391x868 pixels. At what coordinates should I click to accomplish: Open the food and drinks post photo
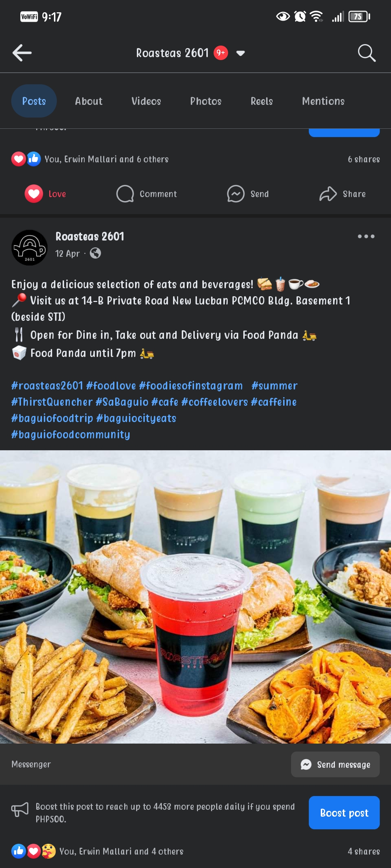tap(195, 597)
